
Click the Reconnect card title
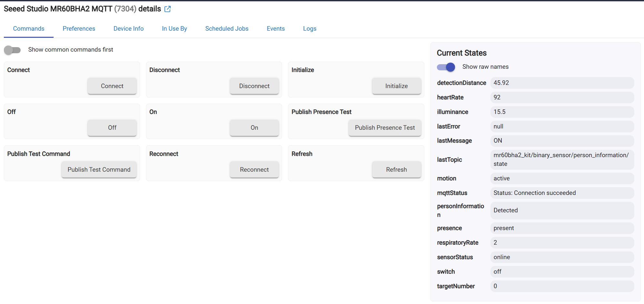coord(164,154)
